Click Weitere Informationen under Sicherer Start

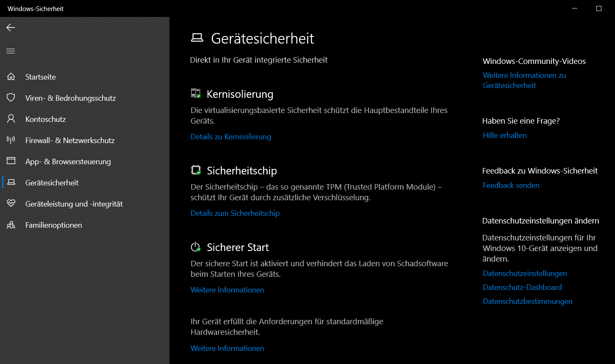[227, 290]
